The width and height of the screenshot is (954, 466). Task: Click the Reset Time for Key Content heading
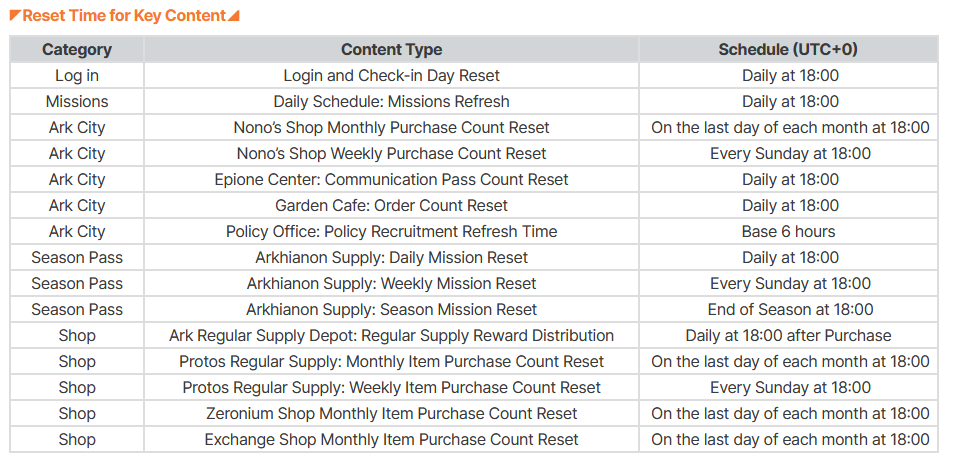tap(124, 16)
